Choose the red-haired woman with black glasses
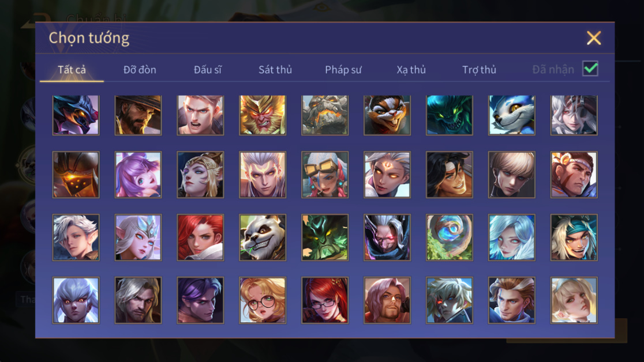The width and height of the screenshot is (644, 362). [325, 300]
